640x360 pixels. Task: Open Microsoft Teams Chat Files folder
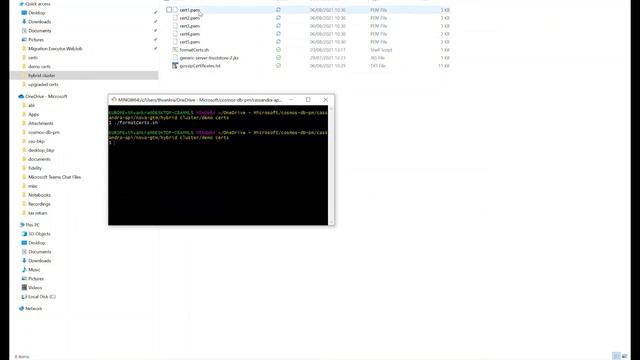[55, 177]
